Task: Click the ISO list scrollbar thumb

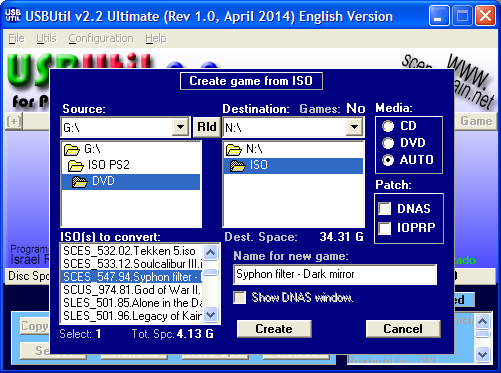Action: 211,272
